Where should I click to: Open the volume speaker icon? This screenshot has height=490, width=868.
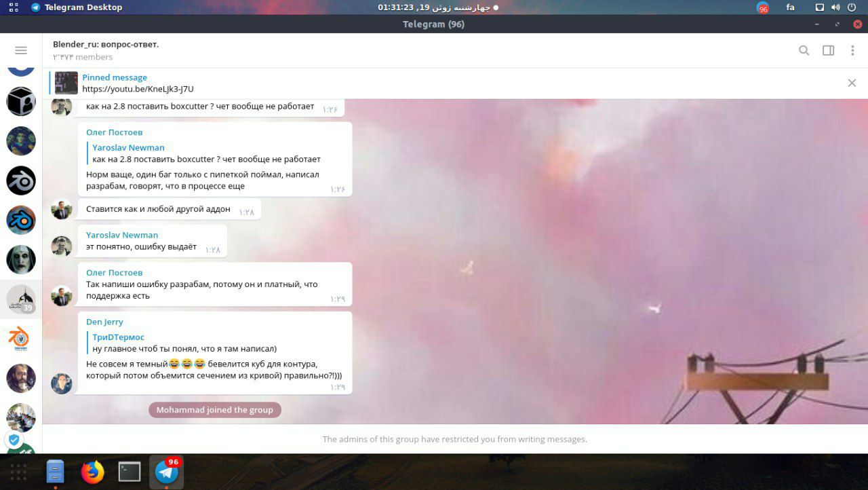pyautogui.click(x=835, y=7)
